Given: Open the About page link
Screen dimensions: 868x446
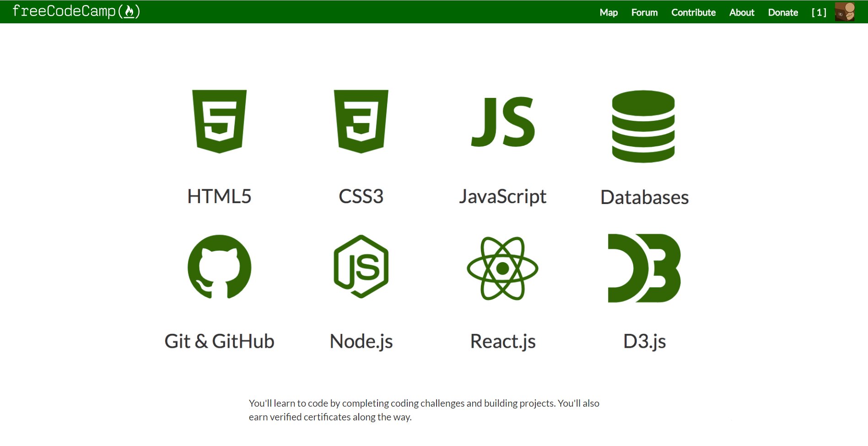Looking at the screenshot, I should pos(741,12).
